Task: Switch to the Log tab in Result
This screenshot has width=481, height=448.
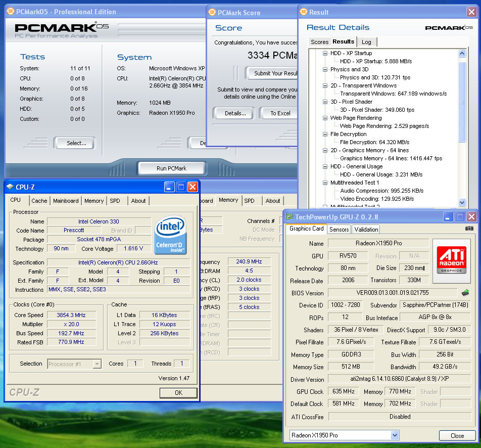Action: [366, 42]
